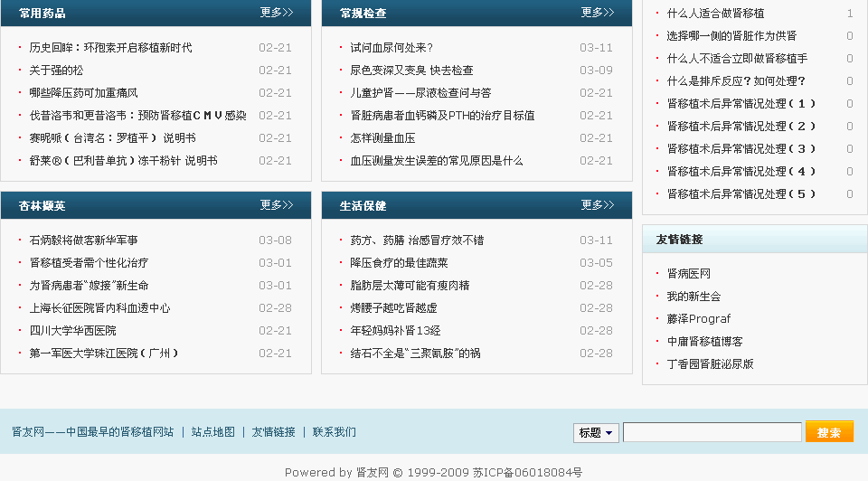Click 常用药品 panel header title
This screenshot has width=868, height=481.
tap(42, 14)
